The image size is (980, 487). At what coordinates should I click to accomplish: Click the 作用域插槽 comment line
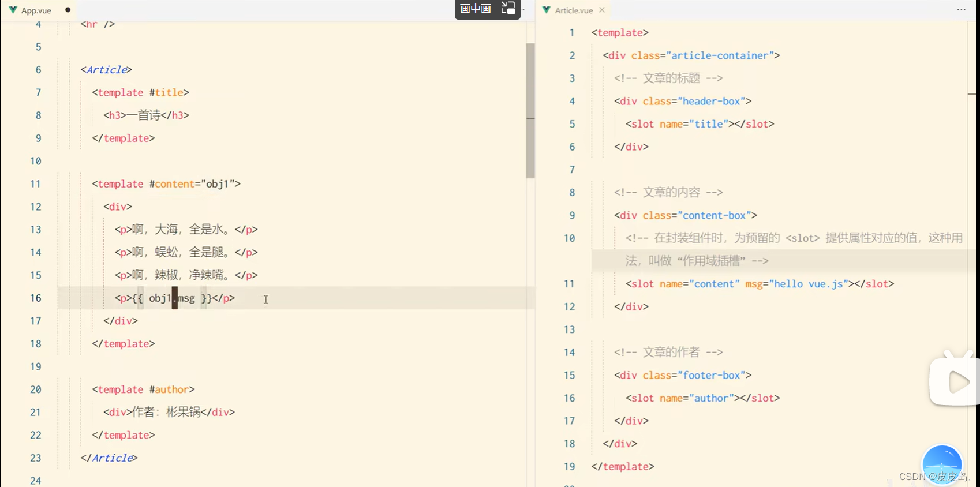(794, 249)
